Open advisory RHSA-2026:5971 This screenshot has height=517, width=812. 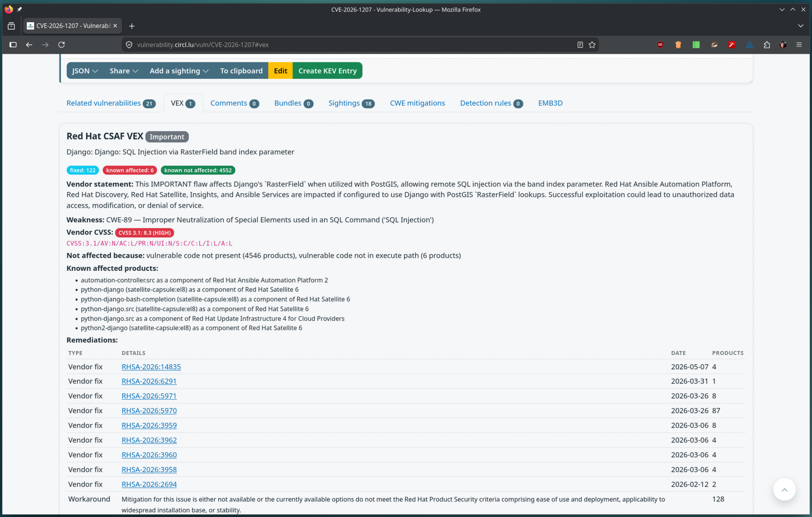pyautogui.click(x=149, y=396)
